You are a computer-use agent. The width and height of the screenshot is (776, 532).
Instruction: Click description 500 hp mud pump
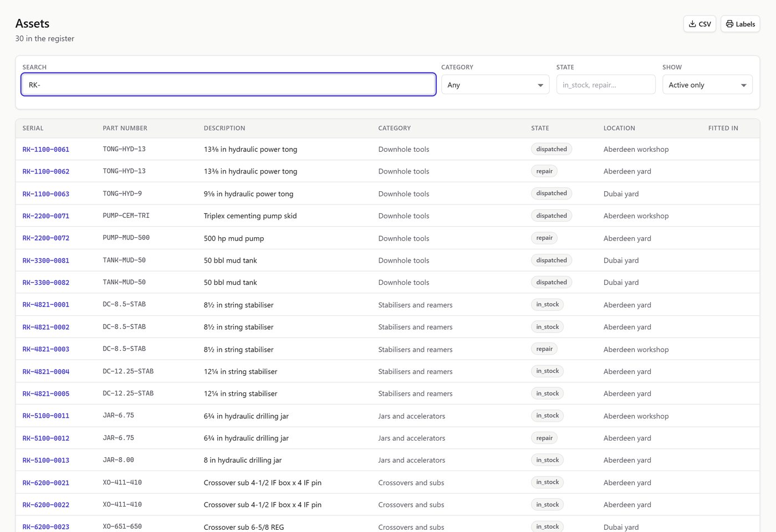pyautogui.click(x=234, y=238)
